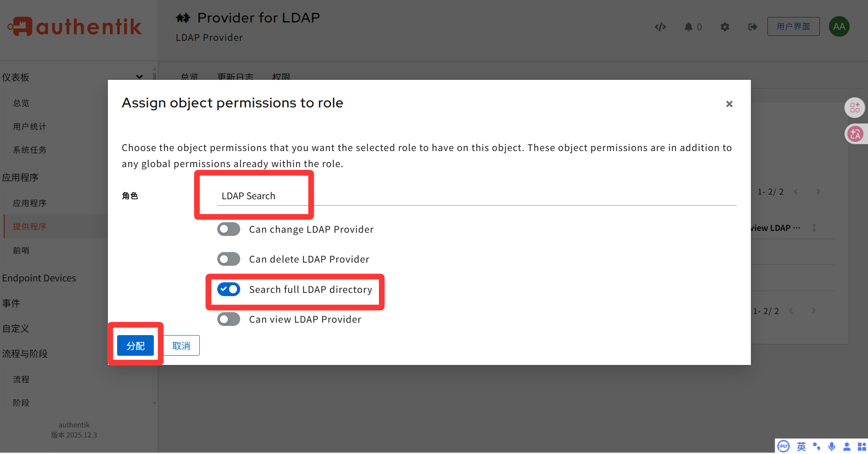This screenshot has height=454, width=868.
Task: Open settings via the gear icon
Action: click(x=725, y=27)
